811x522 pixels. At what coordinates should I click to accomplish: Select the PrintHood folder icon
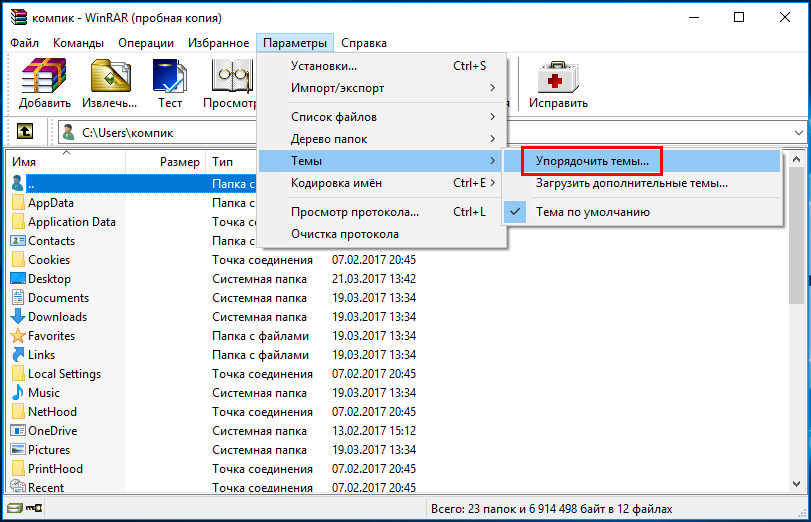point(18,469)
